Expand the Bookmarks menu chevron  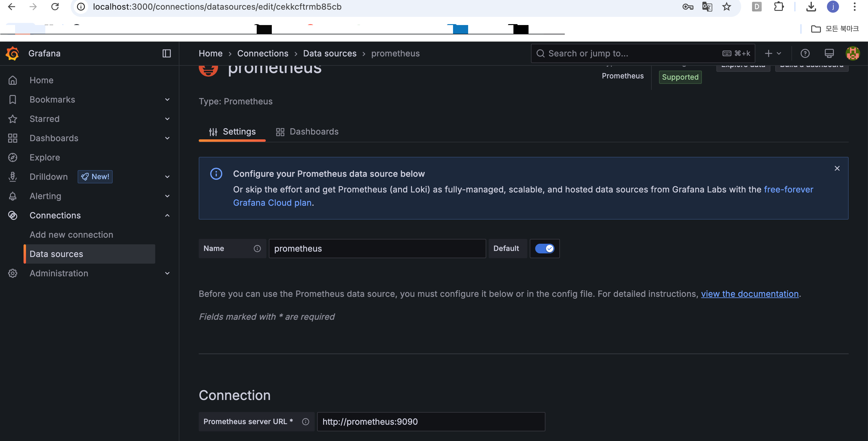pos(167,99)
